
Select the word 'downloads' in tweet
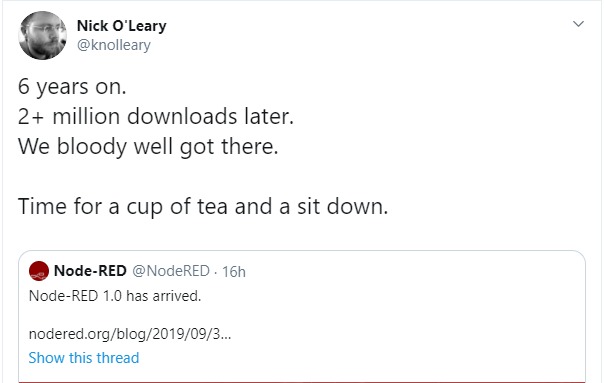(x=182, y=116)
